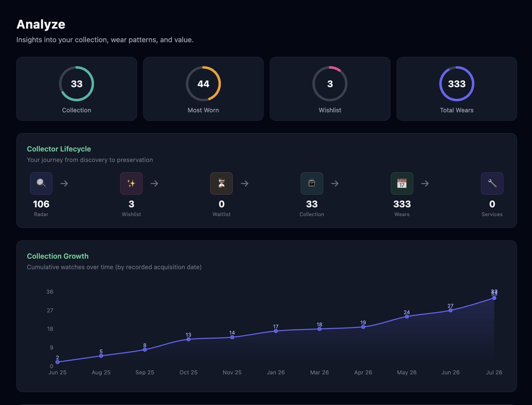
Task: Select the Sep 25 data point valued 8
Action: 145,350
